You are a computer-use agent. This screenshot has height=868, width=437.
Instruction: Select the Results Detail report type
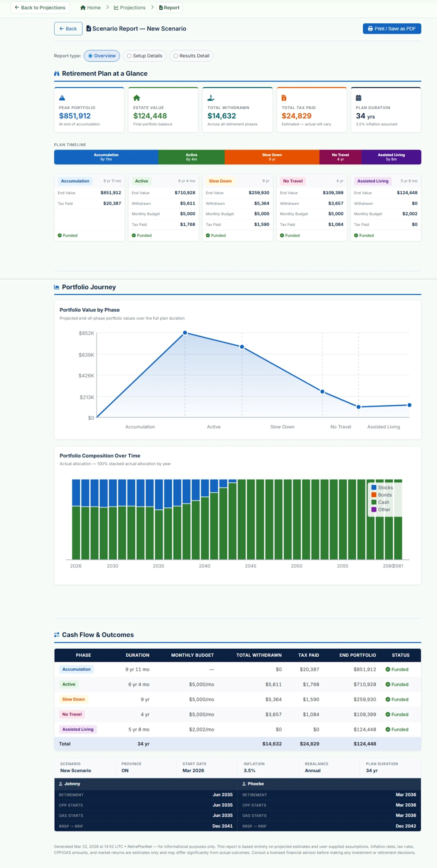tap(191, 56)
